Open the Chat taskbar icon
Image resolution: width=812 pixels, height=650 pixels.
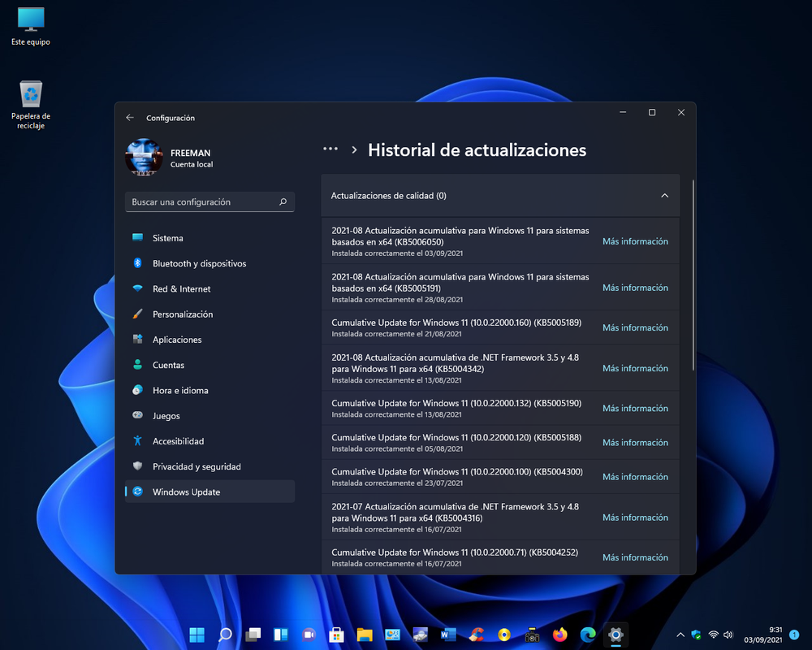[309, 635]
